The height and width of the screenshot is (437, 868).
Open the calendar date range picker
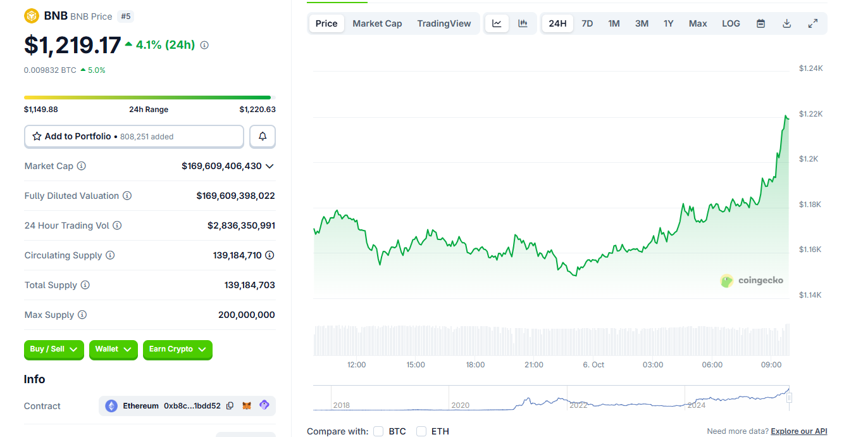[x=761, y=23]
